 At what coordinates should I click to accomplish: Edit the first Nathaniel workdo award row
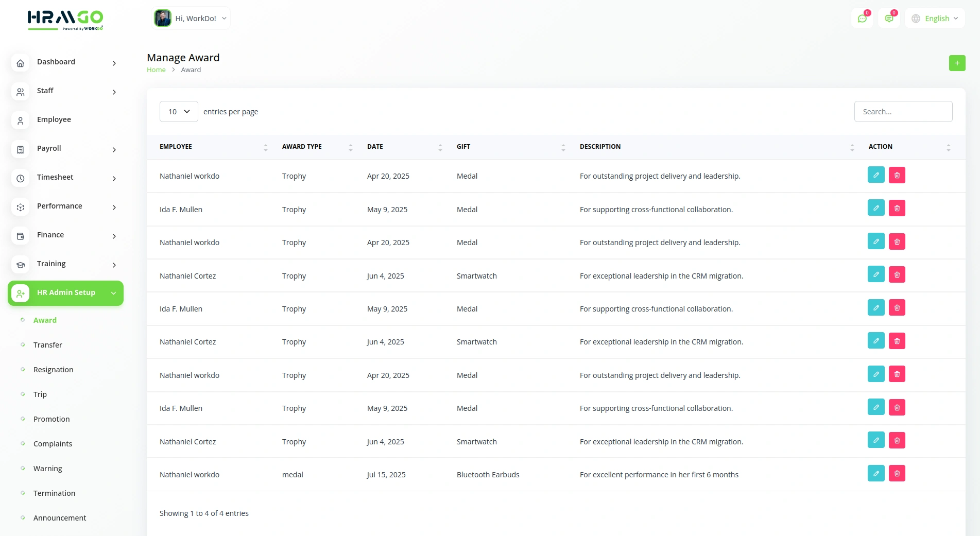pos(875,175)
